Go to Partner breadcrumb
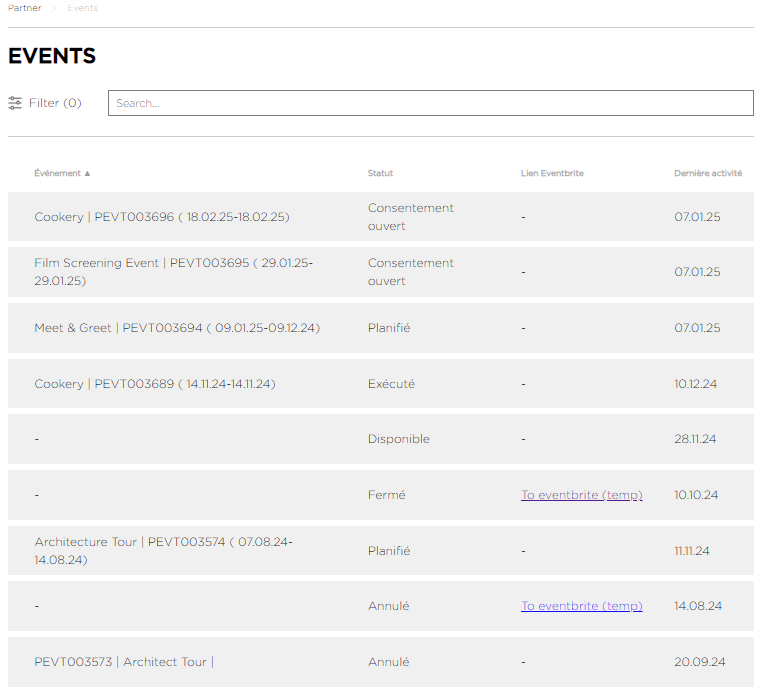The width and height of the screenshot is (765, 695). tap(24, 8)
